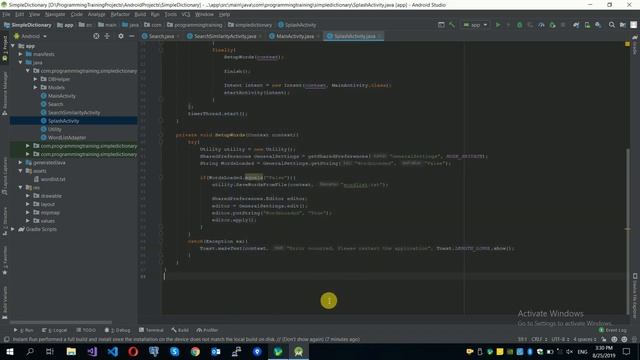Select wordlist.txt under assets
The width and height of the screenshot is (640, 360).
click(x=53, y=179)
